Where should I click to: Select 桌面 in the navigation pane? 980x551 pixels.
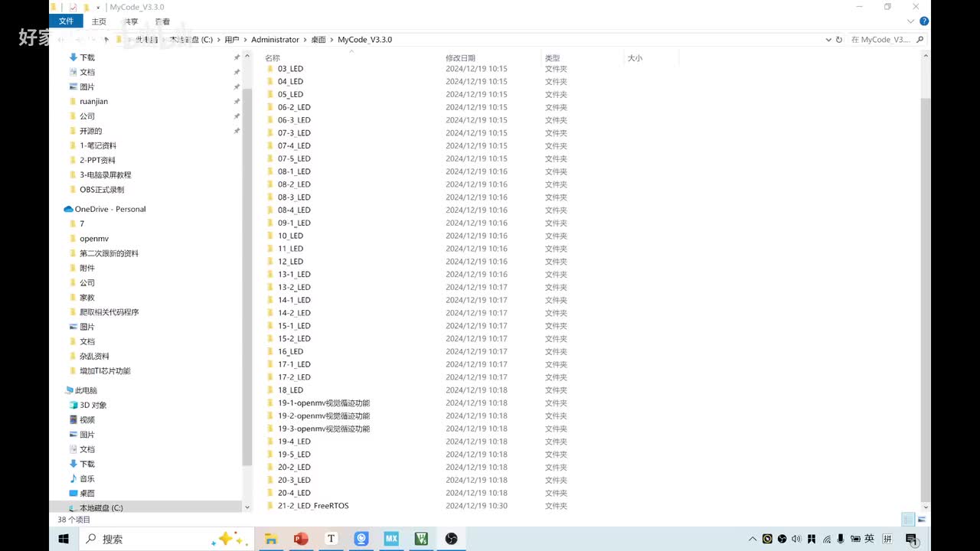click(87, 494)
